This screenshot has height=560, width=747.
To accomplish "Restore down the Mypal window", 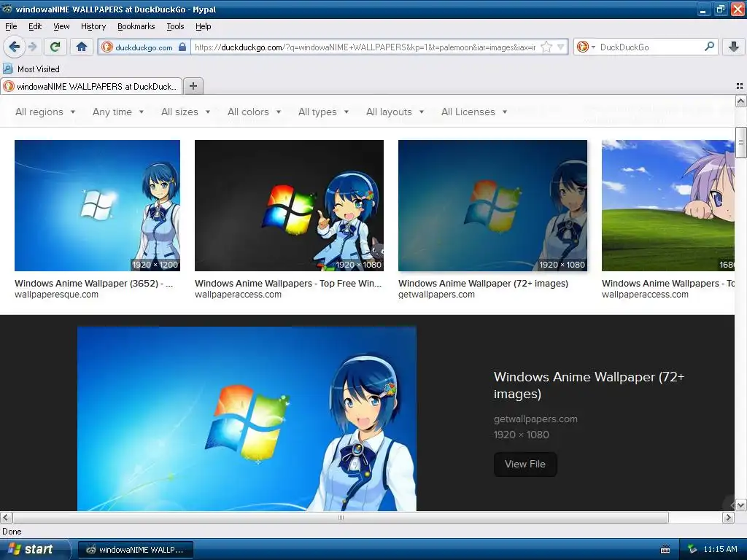I will pyautogui.click(x=720, y=9).
